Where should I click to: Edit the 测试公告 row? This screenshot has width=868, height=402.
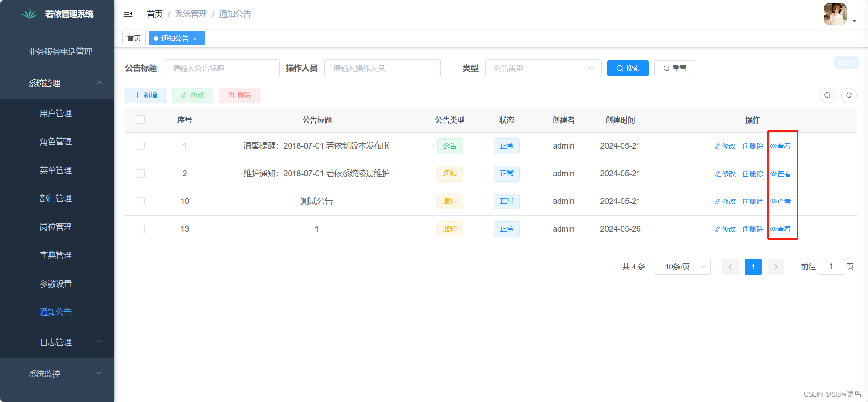coord(725,202)
